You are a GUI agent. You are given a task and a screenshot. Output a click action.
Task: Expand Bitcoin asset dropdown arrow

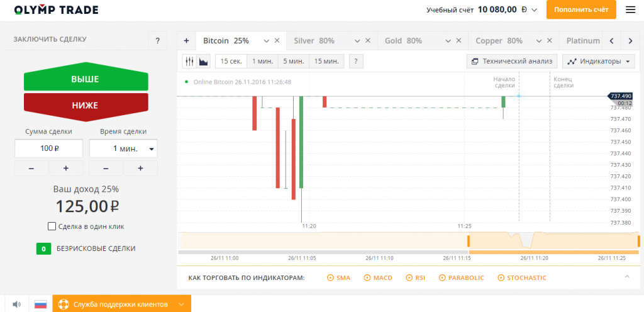(266, 41)
